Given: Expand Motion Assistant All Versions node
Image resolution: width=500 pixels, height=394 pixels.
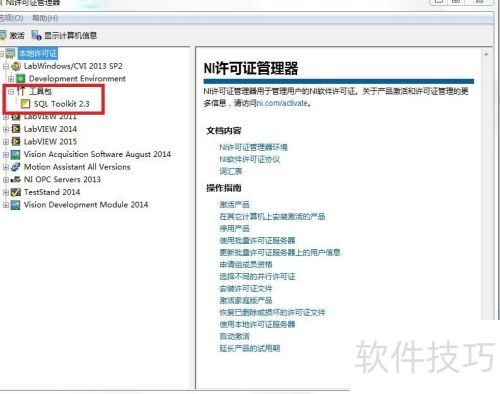Looking at the screenshot, I should click(x=6, y=167).
